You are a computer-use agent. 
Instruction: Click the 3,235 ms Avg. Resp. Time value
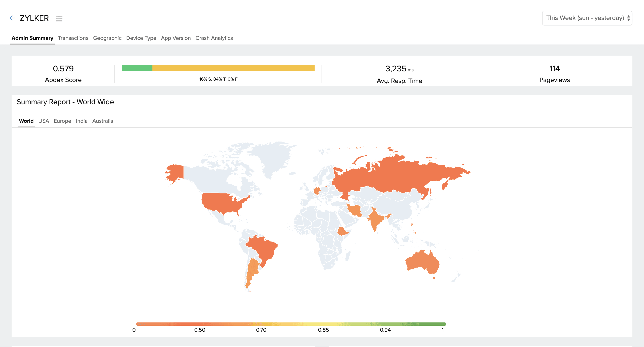pyautogui.click(x=396, y=69)
